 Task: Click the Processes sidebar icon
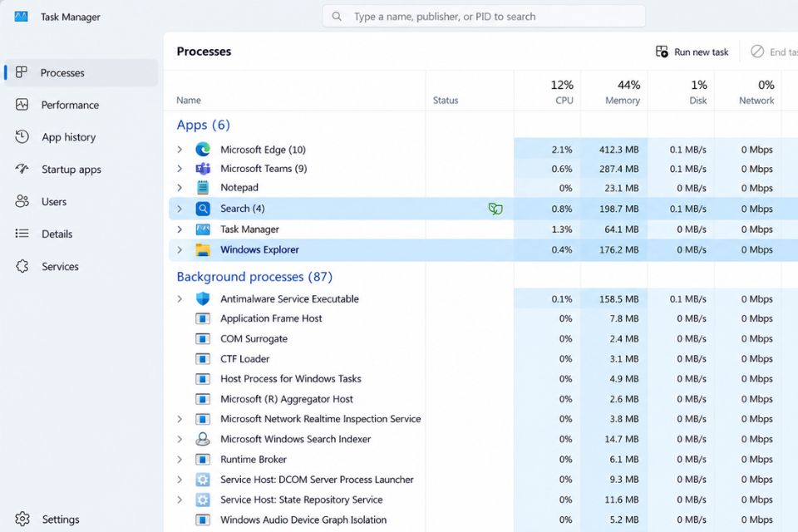click(x=22, y=72)
